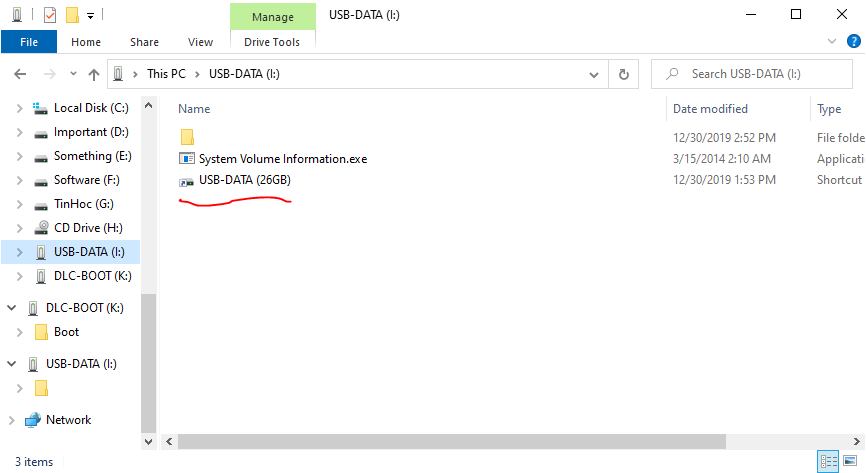Screen dimensions: 866x473
Task: Switch to the Home ribbon tab
Action: point(86,42)
